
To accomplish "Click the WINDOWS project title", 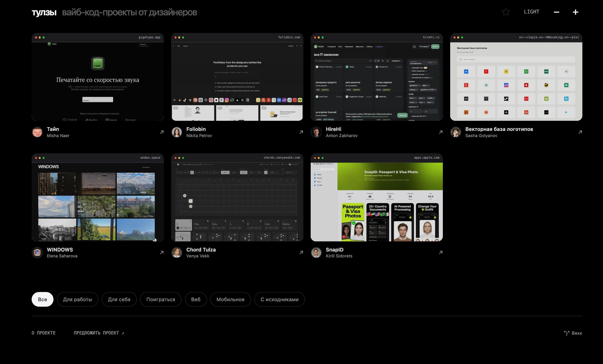I will click(60, 250).
